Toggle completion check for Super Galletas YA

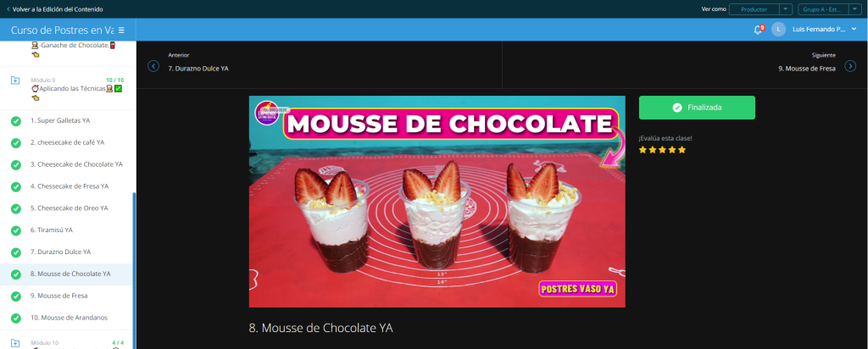pyautogui.click(x=16, y=120)
